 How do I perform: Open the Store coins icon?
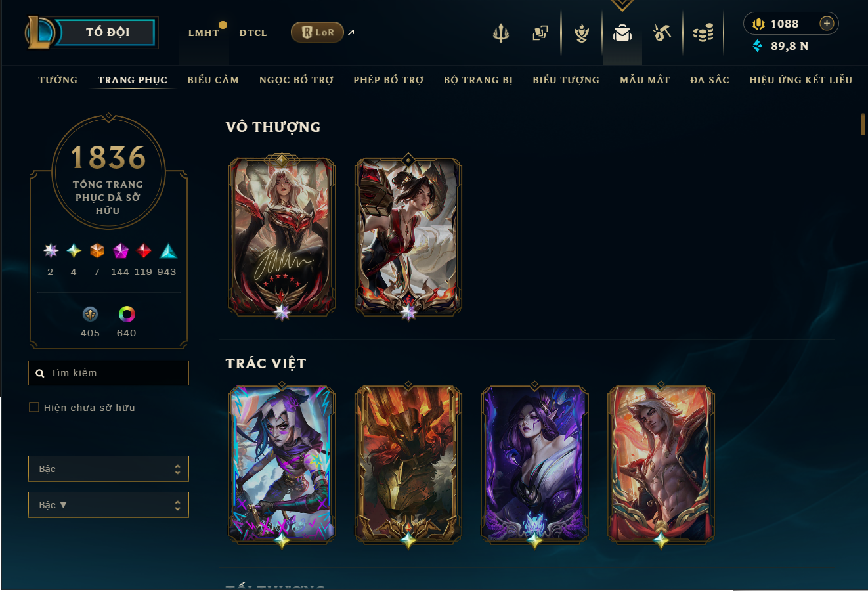pos(703,33)
